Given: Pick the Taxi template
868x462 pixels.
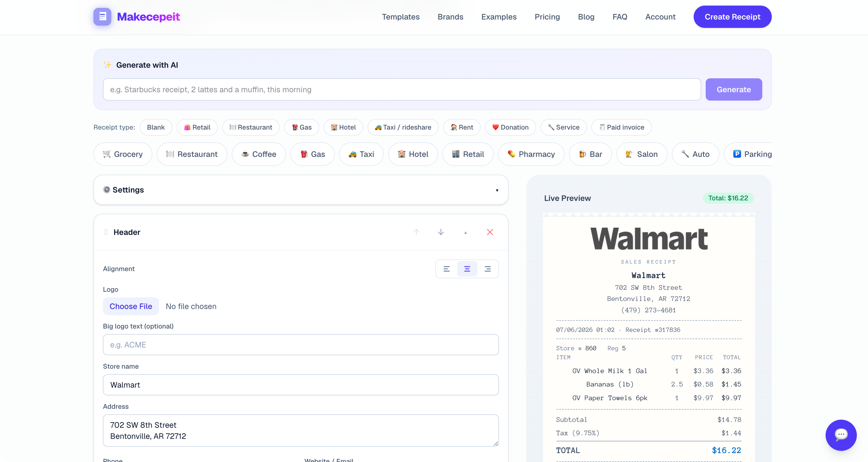Looking at the screenshot, I should coord(361,154).
